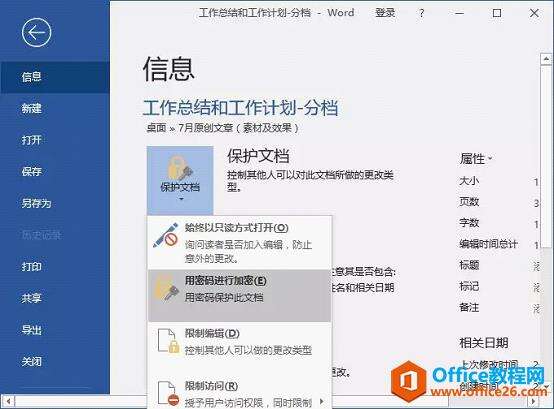Viewport: 554px width, 409px height.
Task: Click the horizontal scrollbar right arrow
Action: [x=533, y=402]
